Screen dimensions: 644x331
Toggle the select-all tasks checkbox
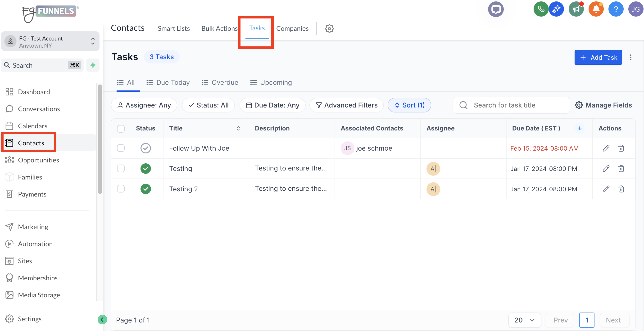pyautogui.click(x=121, y=128)
